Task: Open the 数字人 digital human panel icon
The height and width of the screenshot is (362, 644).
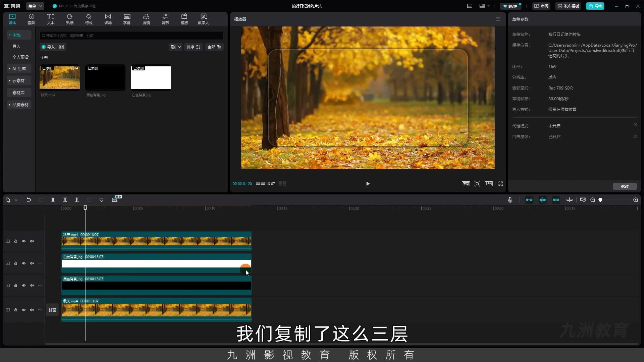Action: 203,19
